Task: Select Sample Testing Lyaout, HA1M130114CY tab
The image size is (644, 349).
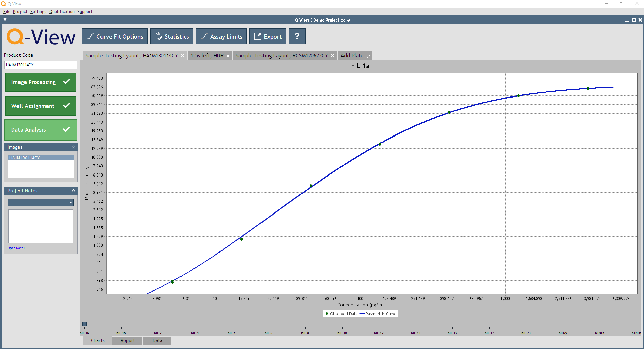Action: [132, 55]
